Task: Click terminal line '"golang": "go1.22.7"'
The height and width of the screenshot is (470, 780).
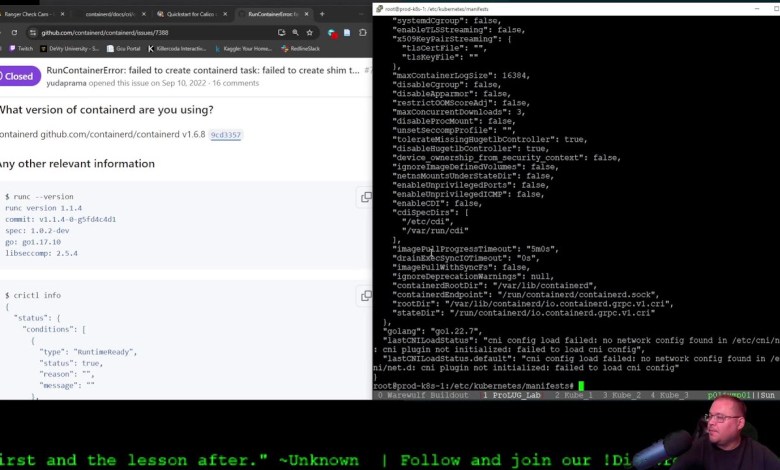Action: (432, 331)
